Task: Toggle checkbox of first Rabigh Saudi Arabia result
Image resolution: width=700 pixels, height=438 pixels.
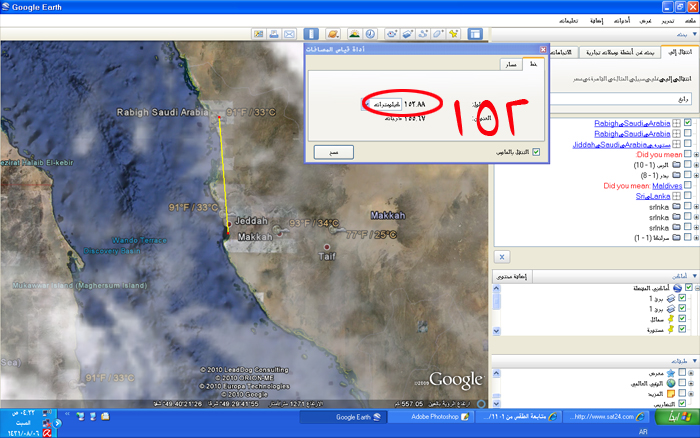Action: 688,122
